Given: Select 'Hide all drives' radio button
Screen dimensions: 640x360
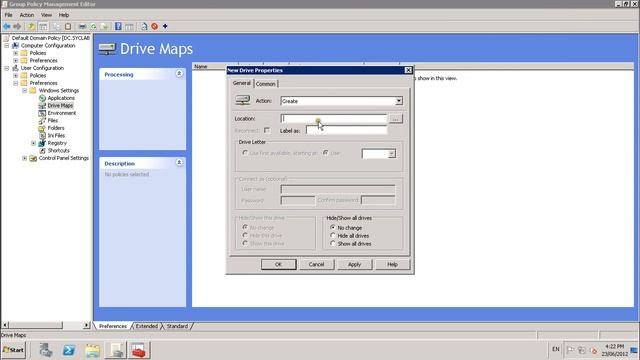Looking at the screenshot, I should pyautogui.click(x=333, y=236).
